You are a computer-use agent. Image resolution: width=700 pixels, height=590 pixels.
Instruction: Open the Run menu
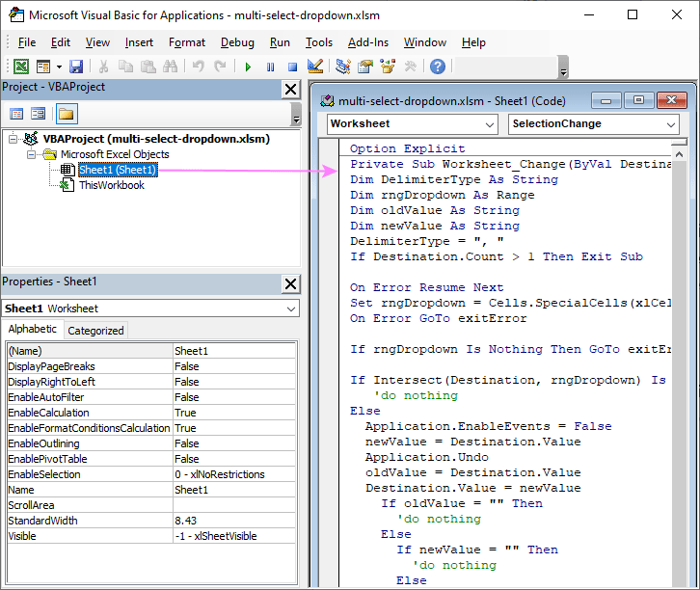click(x=280, y=42)
